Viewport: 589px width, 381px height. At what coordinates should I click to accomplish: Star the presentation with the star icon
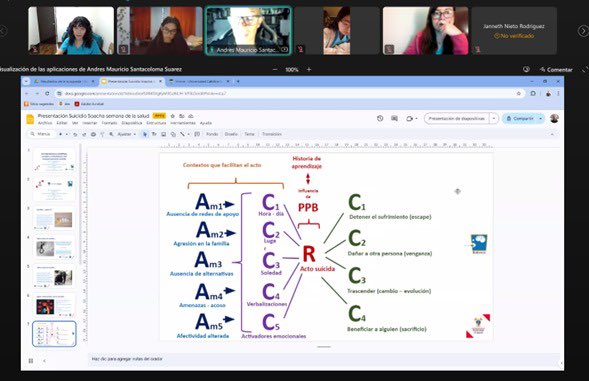pos(173,116)
